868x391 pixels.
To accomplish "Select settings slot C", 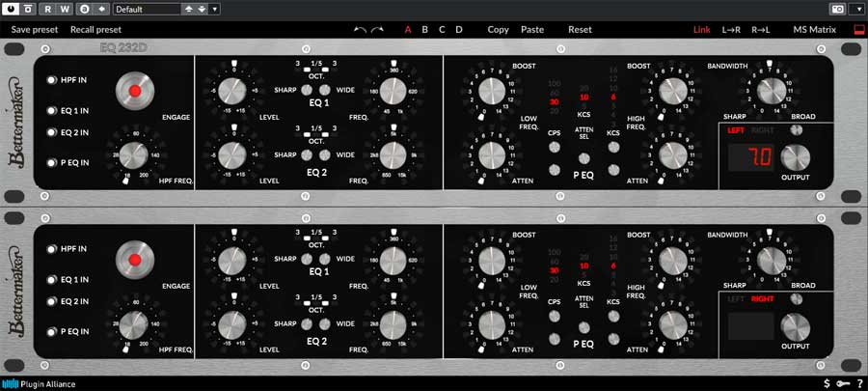I will (x=442, y=30).
